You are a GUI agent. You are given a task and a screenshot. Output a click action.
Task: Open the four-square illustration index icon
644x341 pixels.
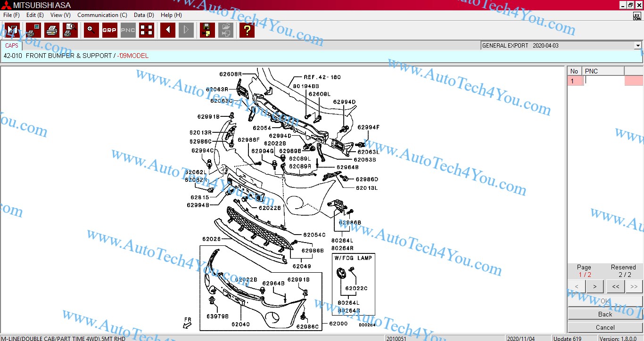pyautogui.click(x=147, y=30)
